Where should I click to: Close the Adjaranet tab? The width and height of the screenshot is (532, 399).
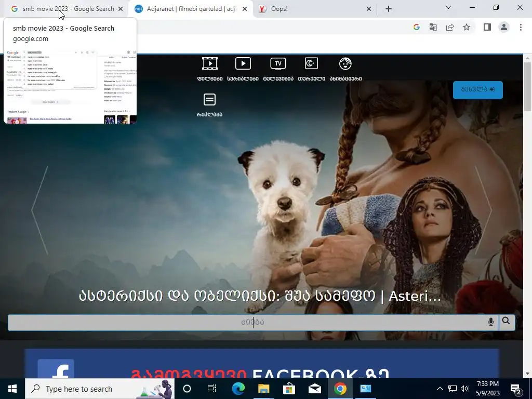click(x=245, y=9)
